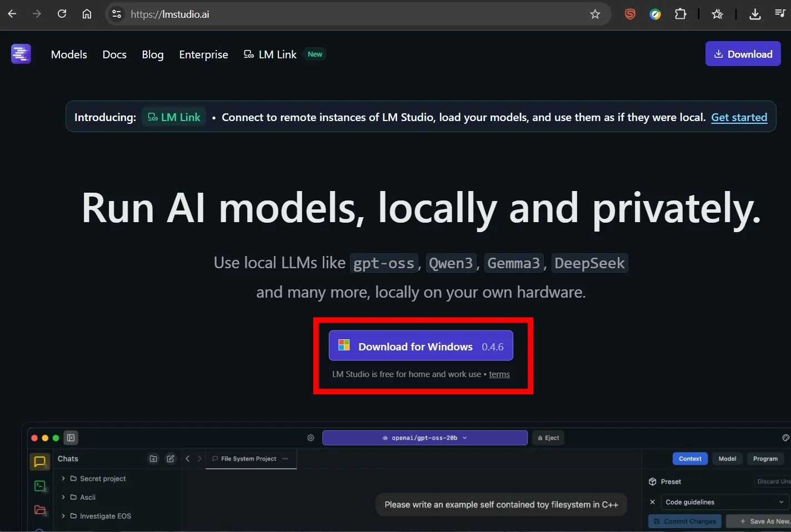The width and height of the screenshot is (791, 532).
Task: Open the openai/gpt-oss-20b model dropdown
Action: tap(424, 438)
